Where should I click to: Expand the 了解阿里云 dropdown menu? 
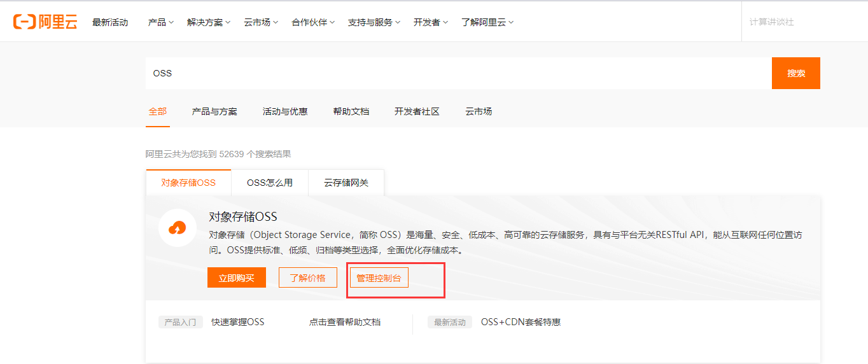pyautogui.click(x=487, y=22)
